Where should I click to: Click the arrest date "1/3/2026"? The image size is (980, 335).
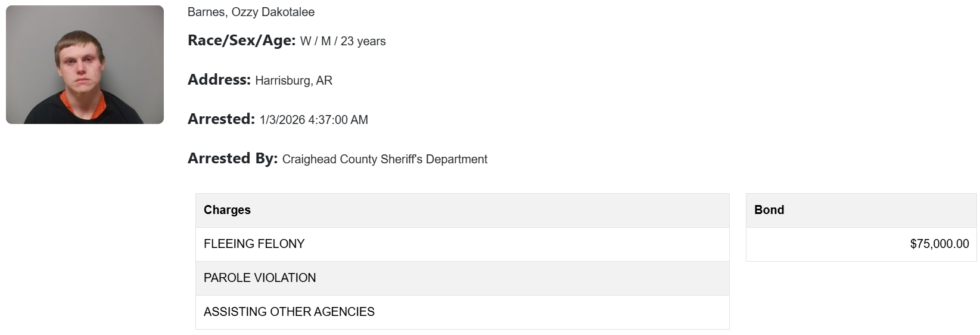click(282, 120)
